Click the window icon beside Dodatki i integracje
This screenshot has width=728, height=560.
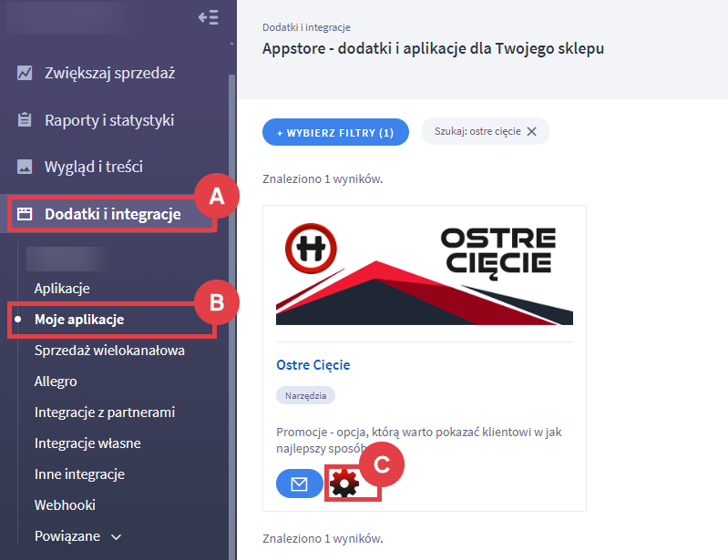(25, 214)
